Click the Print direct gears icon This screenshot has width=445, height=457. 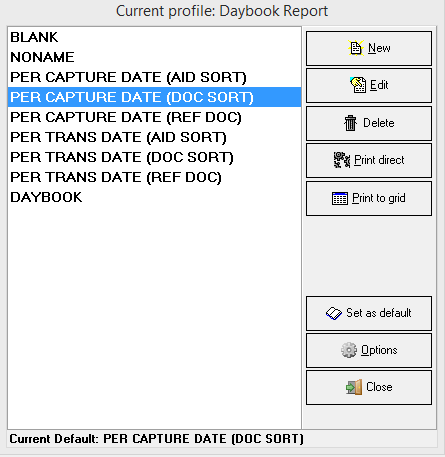342,160
